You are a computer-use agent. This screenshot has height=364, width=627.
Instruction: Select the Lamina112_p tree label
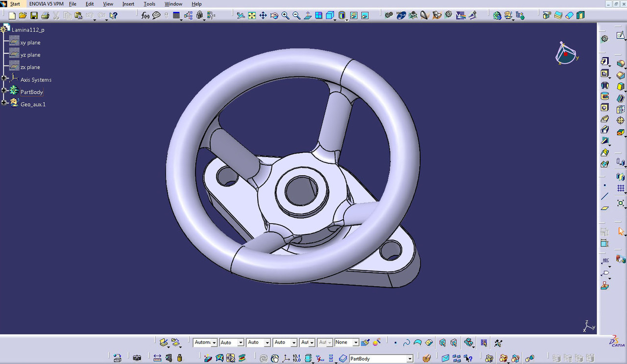tap(28, 30)
